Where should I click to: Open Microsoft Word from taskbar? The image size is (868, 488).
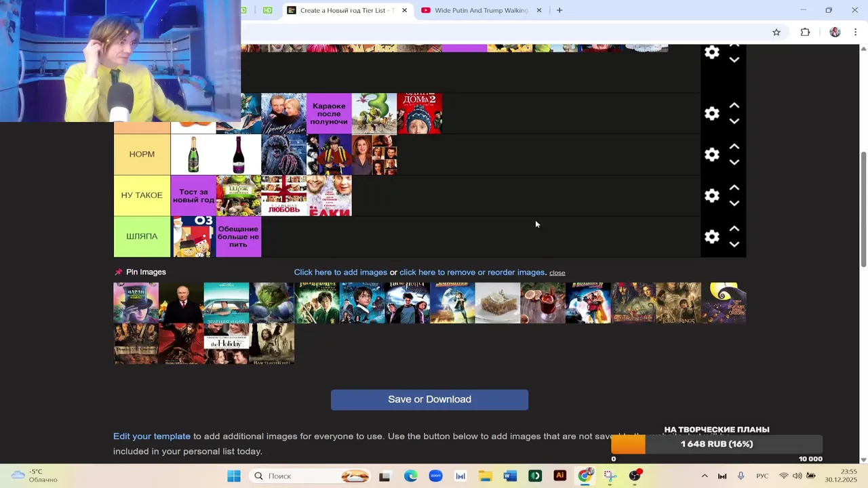tap(510, 476)
